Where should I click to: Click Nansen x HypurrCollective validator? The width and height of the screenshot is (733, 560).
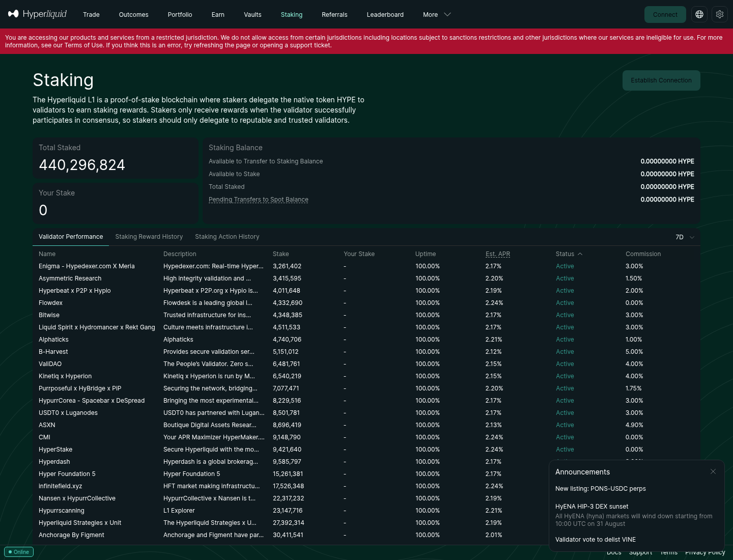point(77,498)
